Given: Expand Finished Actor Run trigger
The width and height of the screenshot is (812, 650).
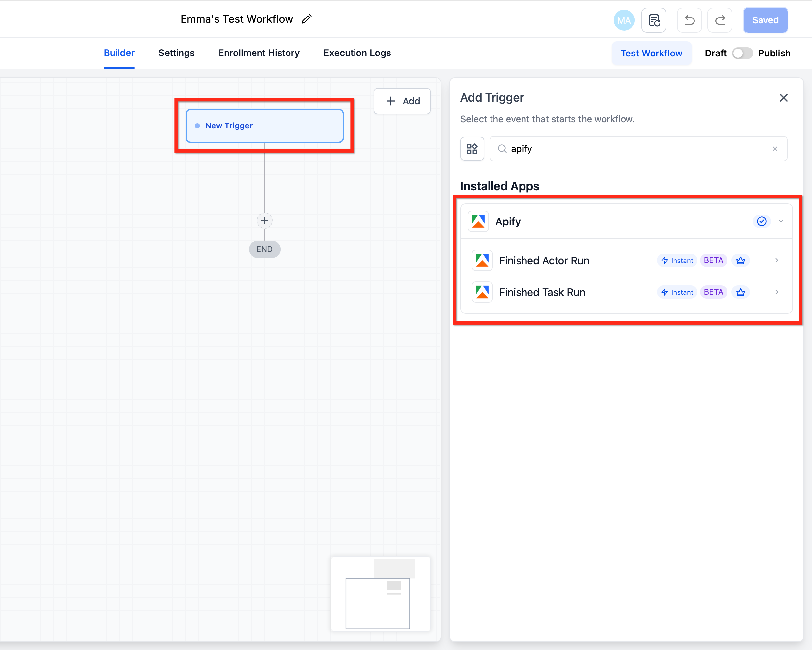Looking at the screenshot, I should tap(777, 260).
